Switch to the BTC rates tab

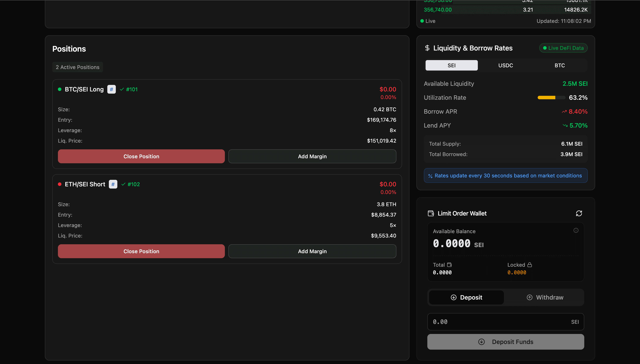tap(559, 65)
